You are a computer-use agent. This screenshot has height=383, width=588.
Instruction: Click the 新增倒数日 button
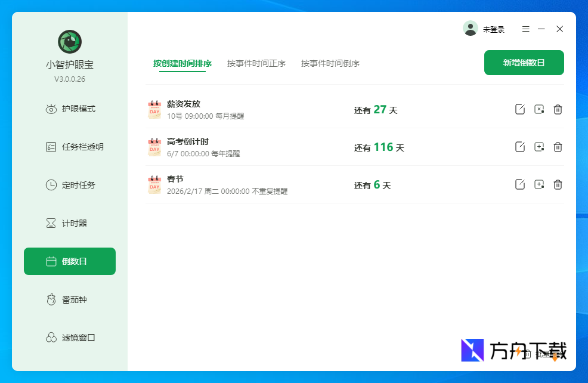click(x=524, y=62)
